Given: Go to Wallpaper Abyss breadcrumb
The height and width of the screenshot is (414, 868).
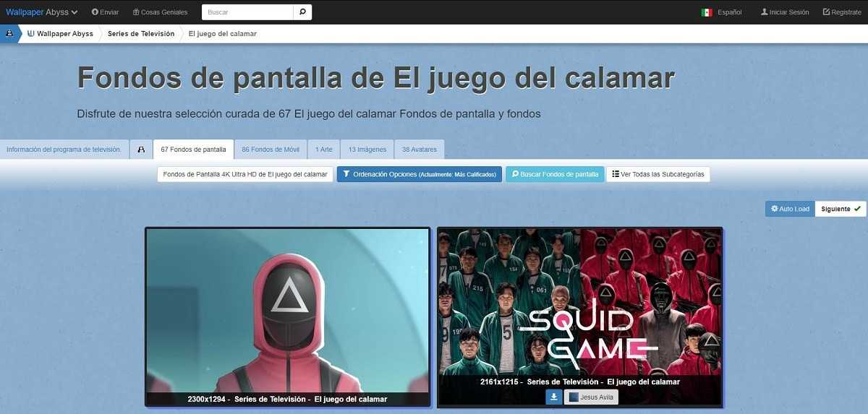Looking at the screenshot, I should (x=61, y=33).
